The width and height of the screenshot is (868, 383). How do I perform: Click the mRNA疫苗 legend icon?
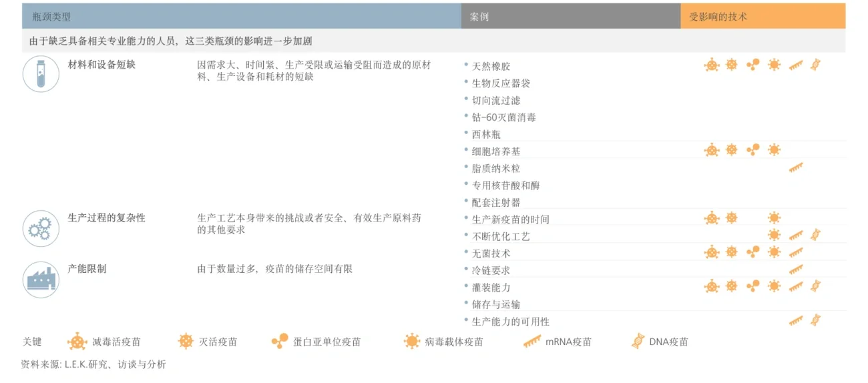click(x=531, y=342)
